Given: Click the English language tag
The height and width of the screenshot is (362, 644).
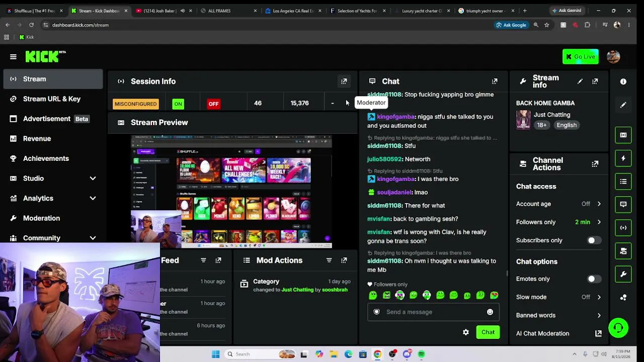Looking at the screenshot, I should coord(567,125).
